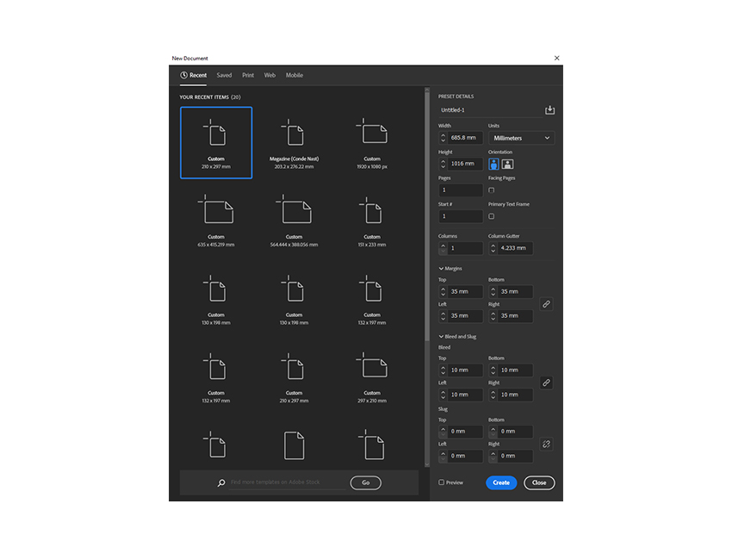Pick the Custom 210 x 297 mm selected preset
The height and width of the screenshot is (560, 732).
point(216,142)
